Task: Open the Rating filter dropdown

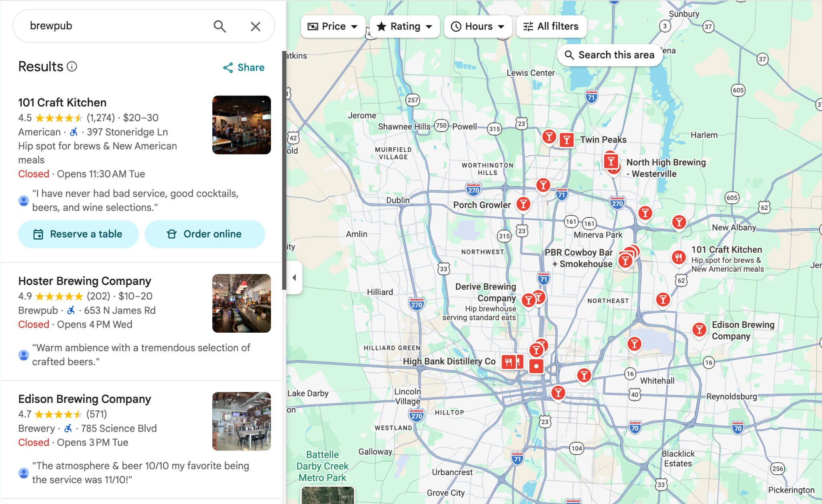Action: [405, 26]
